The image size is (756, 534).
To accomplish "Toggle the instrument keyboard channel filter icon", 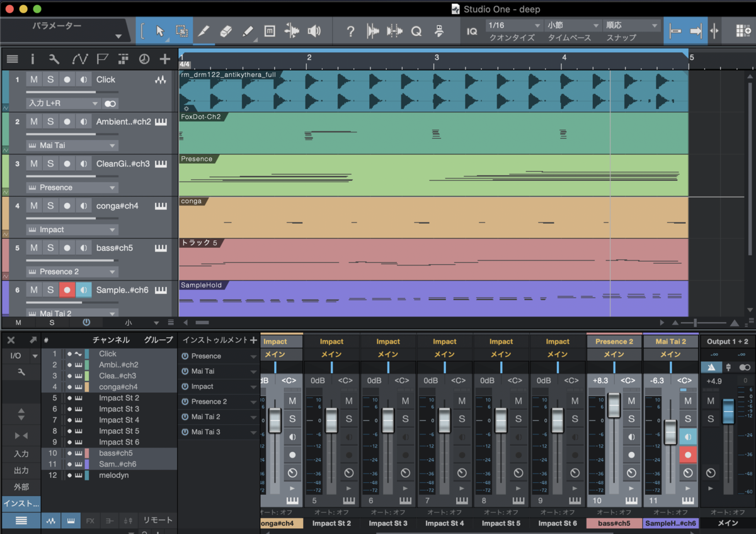I will pyautogui.click(x=71, y=521).
